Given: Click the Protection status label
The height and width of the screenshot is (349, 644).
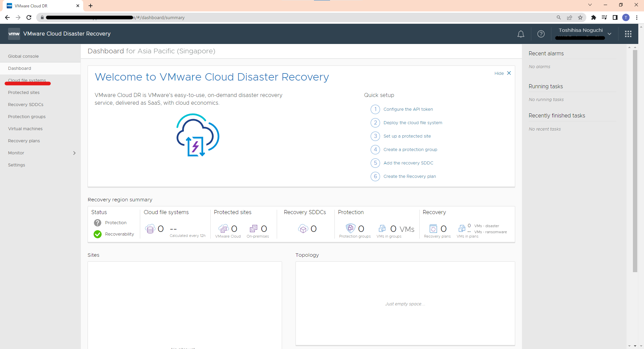Looking at the screenshot, I should tap(116, 223).
